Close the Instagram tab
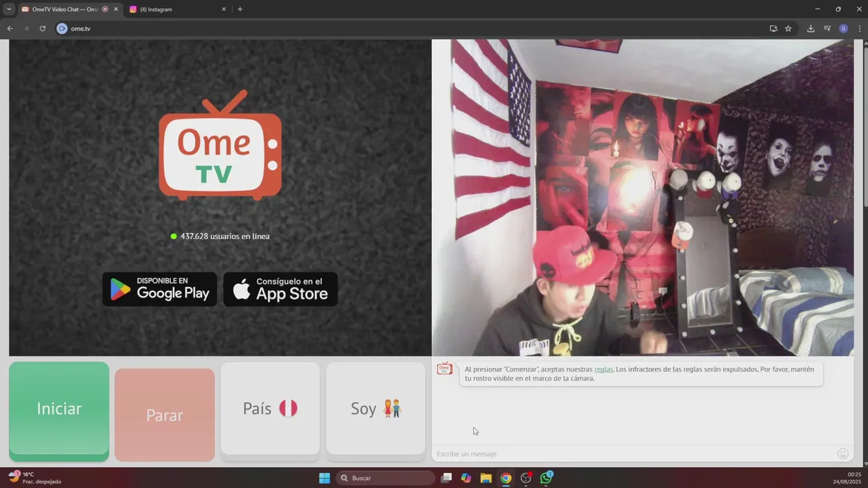 tap(224, 9)
